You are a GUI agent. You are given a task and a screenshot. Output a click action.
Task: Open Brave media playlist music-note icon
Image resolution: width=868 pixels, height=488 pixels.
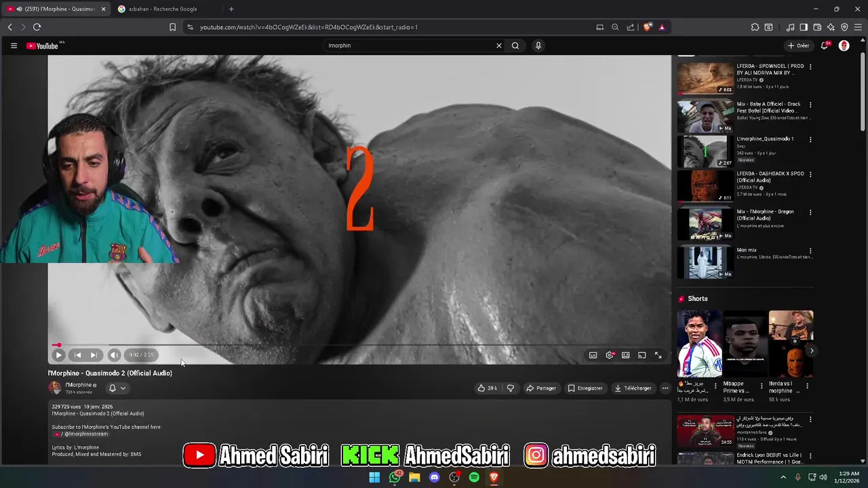click(790, 27)
